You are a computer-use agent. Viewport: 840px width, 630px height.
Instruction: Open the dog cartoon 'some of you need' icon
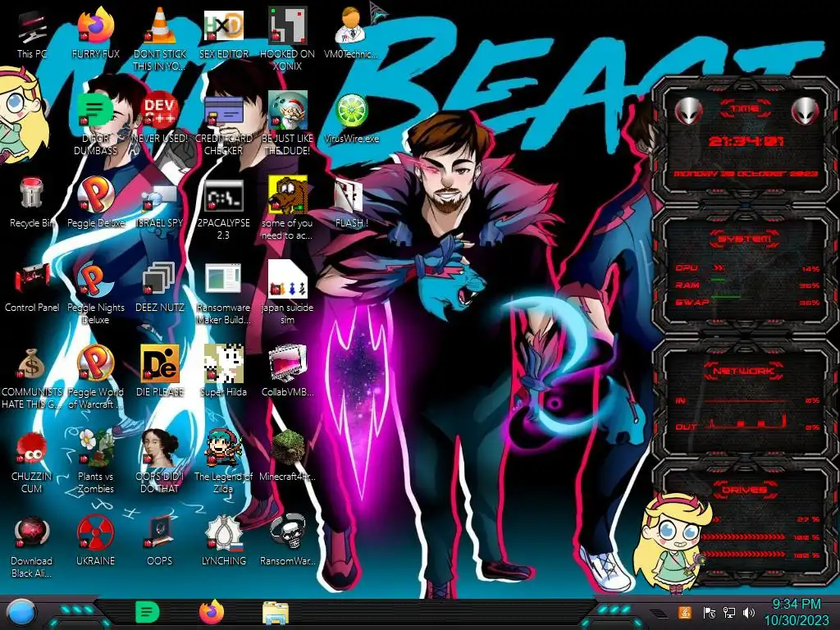287,208
